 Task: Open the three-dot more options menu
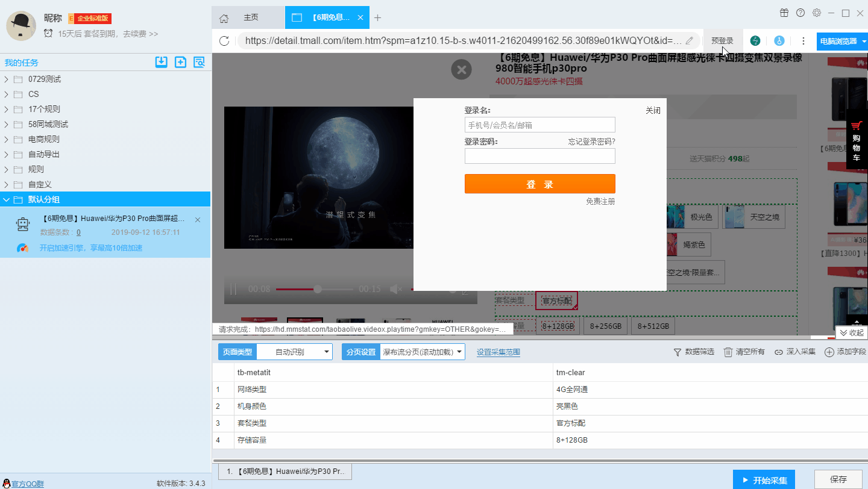pyautogui.click(x=803, y=41)
